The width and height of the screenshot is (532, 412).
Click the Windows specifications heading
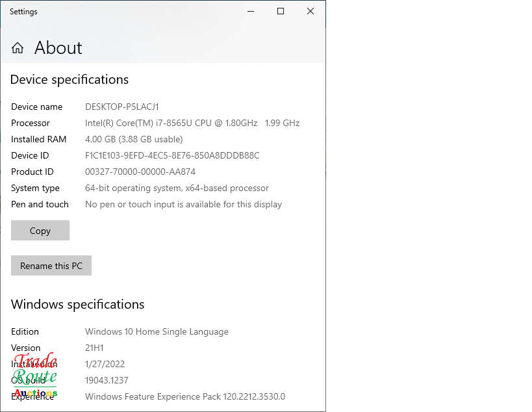tap(77, 304)
